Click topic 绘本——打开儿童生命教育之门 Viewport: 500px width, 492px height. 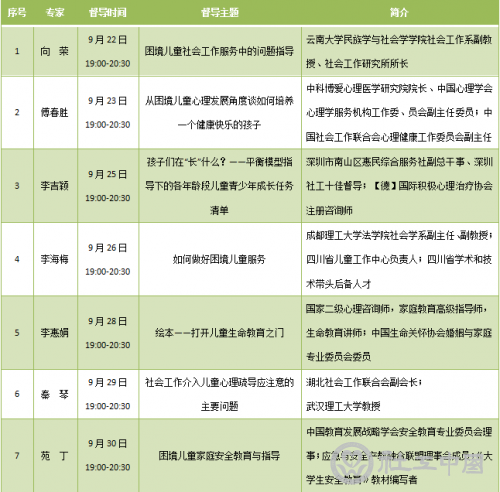point(219,333)
